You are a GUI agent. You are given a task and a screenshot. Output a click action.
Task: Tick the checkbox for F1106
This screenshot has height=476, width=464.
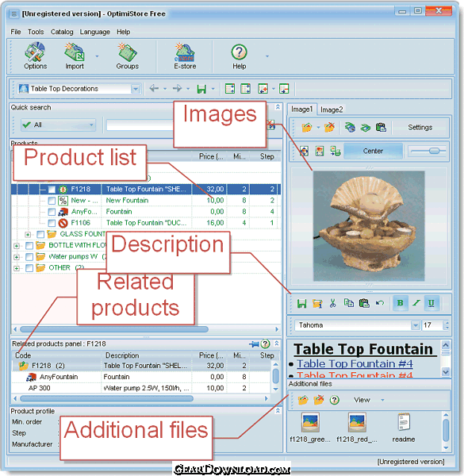click(52, 223)
